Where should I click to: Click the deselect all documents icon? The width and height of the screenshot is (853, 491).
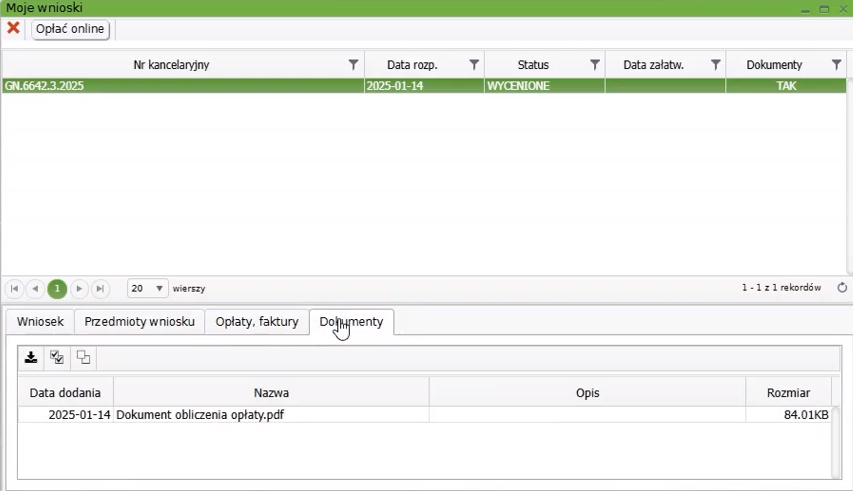pos(83,358)
